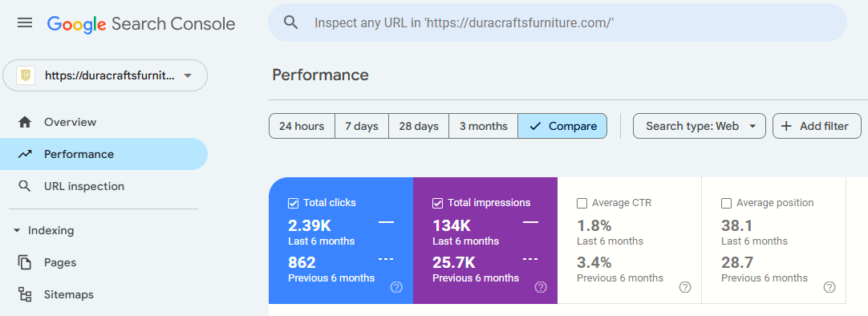The image size is (868, 316).
Task: Open the duracraftsfurniture property selector dropdown
Action: coord(105,75)
